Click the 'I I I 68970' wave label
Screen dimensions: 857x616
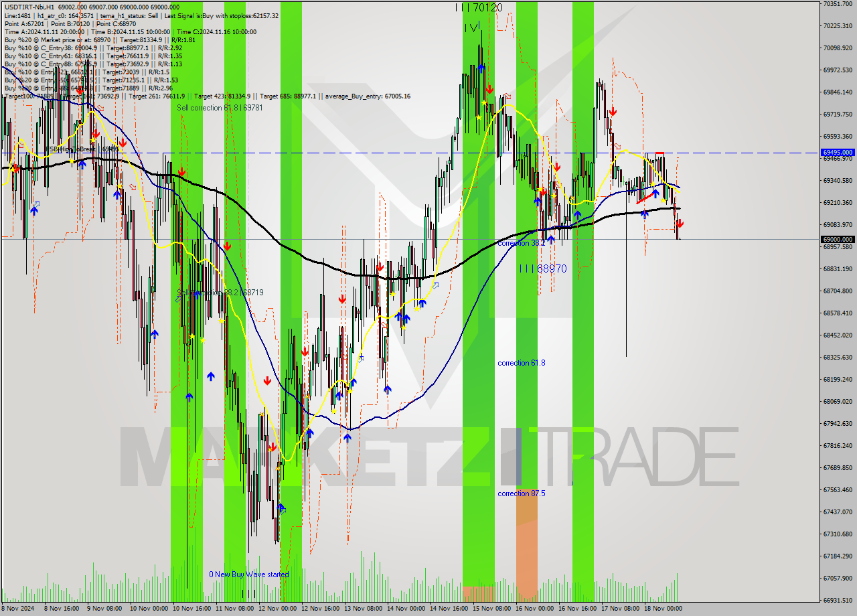543,268
